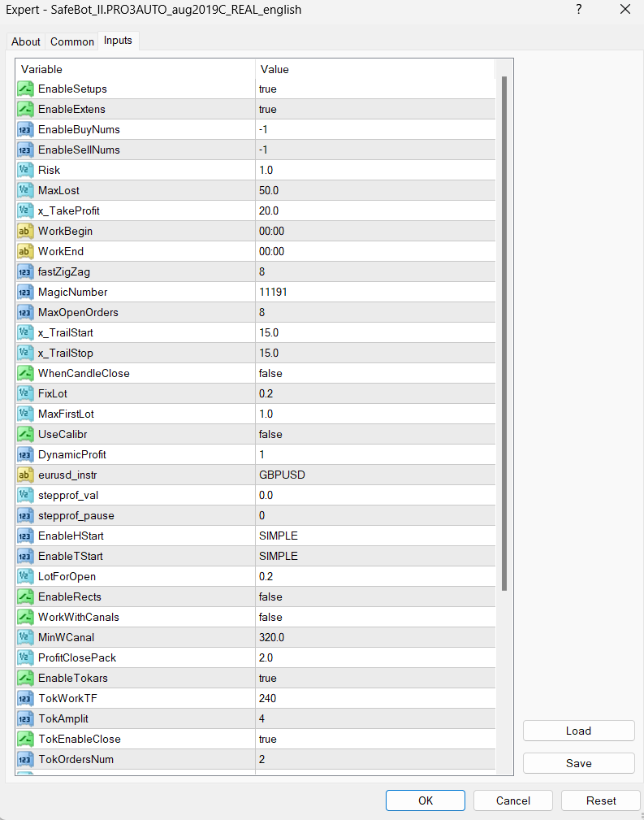Click the EnableBuyNums integer type icon

pos(26,130)
